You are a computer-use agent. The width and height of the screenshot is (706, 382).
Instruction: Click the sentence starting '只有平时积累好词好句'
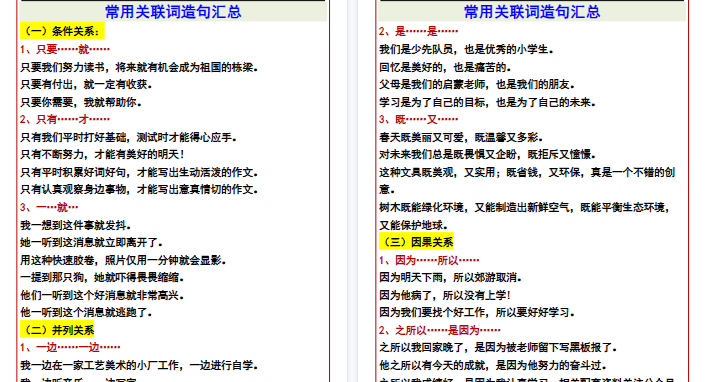point(139,173)
